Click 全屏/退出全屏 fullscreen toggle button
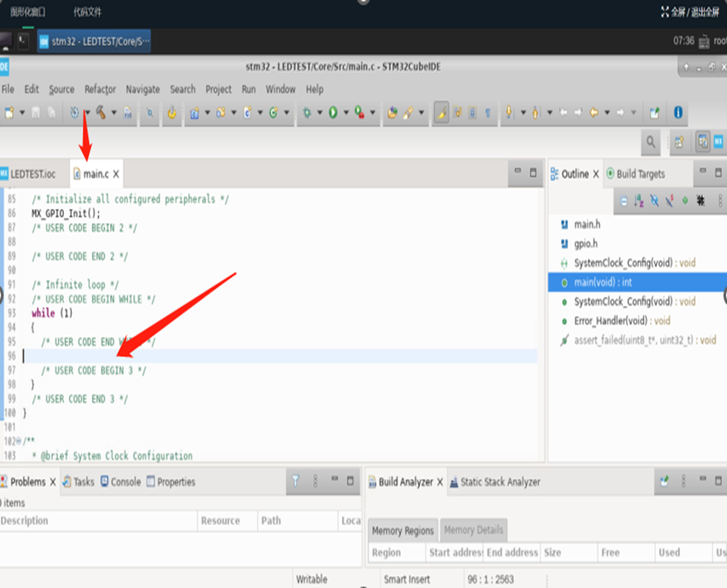The image size is (727, 588). click(x=690, y=12)
